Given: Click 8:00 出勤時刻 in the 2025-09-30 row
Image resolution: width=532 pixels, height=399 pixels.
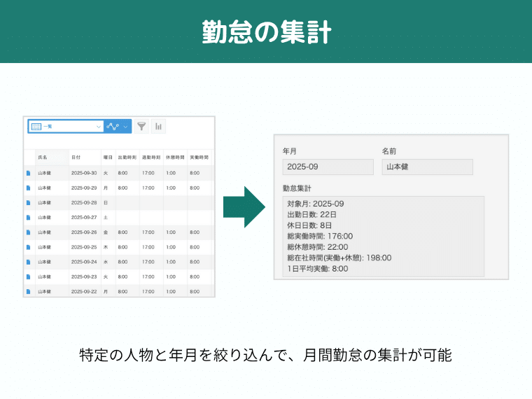Looking at the screenshot, I should click(122, 173).
